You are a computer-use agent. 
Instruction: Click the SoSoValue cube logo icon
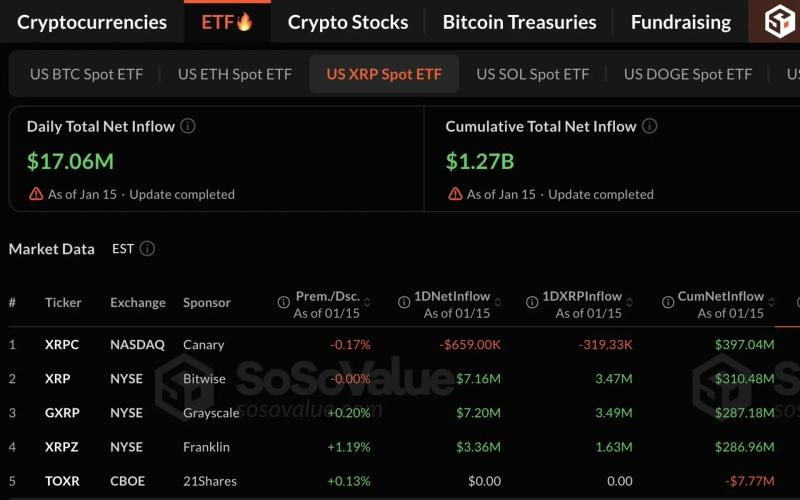tap(779, 21)
